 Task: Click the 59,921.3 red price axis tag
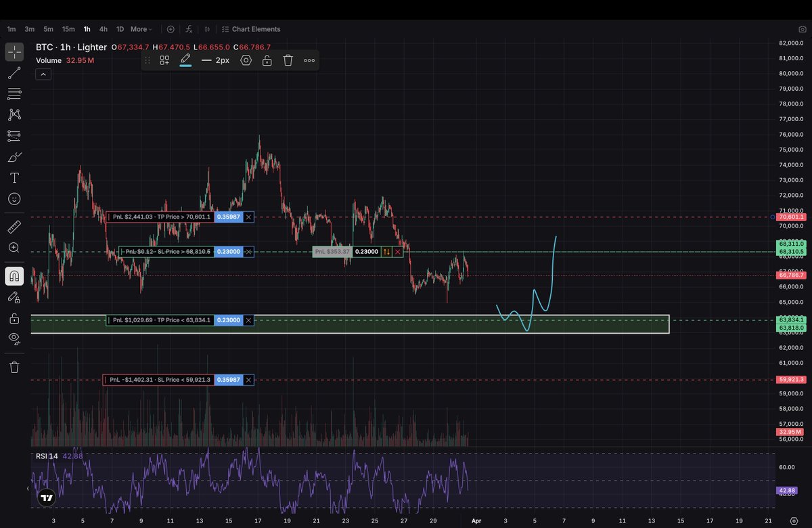tap(791, 380)
